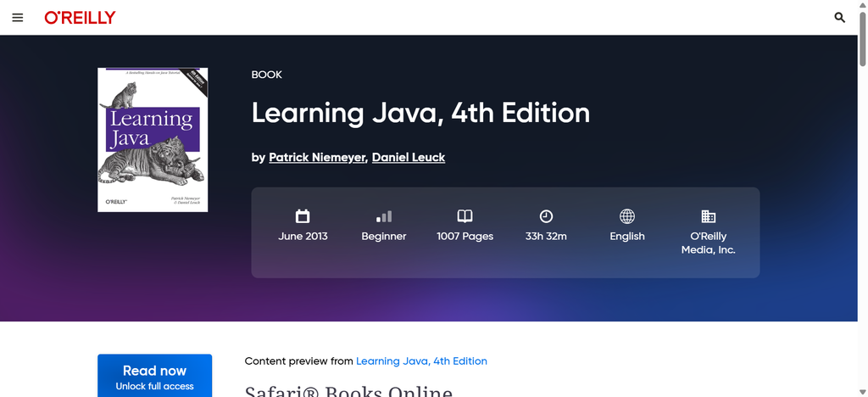Click the English language text

(x=627, y=237)
